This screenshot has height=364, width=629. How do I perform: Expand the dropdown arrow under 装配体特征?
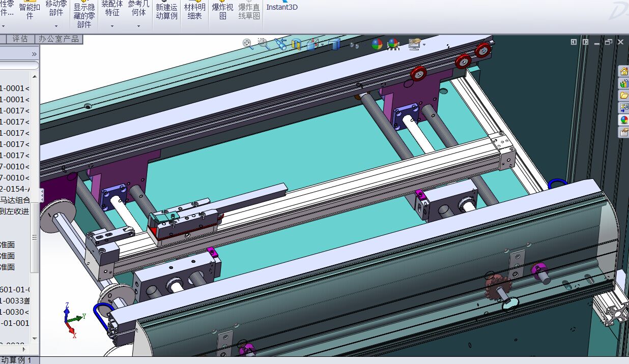pos(112,26)
